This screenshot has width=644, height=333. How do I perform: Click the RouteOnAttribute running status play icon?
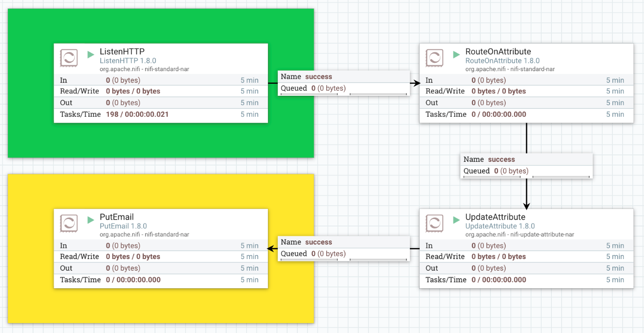[456, 54]
